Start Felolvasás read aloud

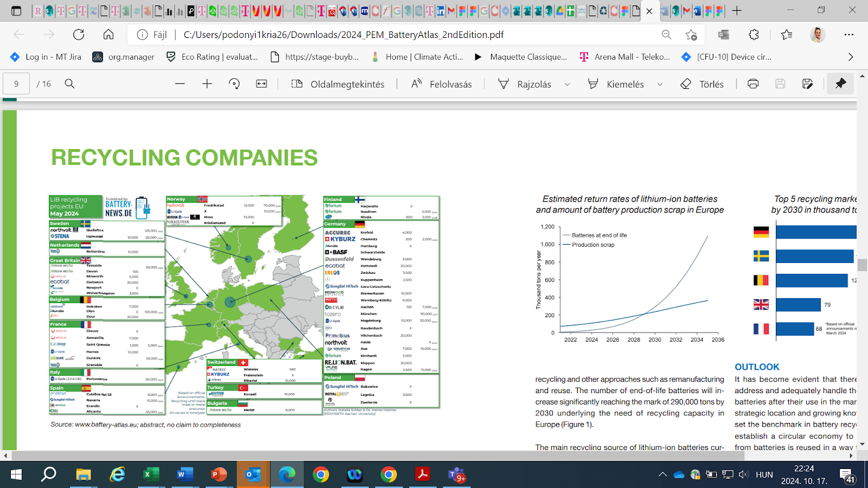(x=442, y=84)
